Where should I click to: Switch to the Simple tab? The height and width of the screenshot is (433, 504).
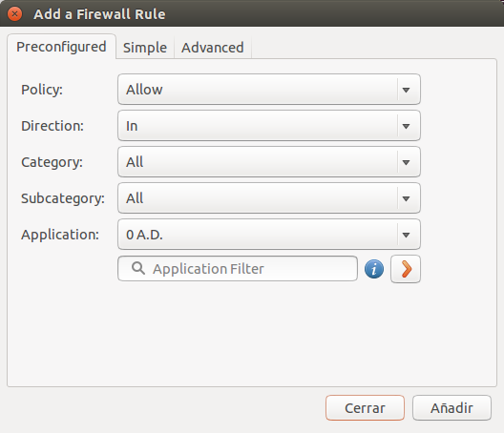(x=145, y=48)
